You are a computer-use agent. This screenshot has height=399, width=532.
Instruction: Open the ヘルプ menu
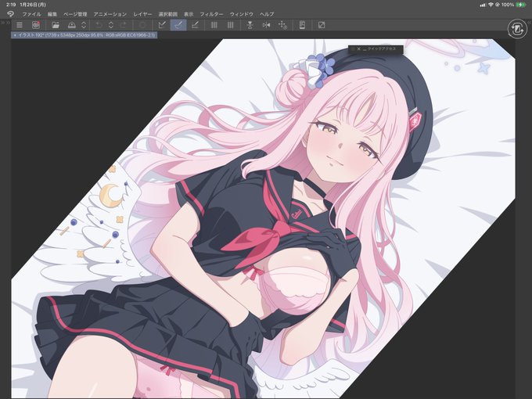click(x=267, y=14)
